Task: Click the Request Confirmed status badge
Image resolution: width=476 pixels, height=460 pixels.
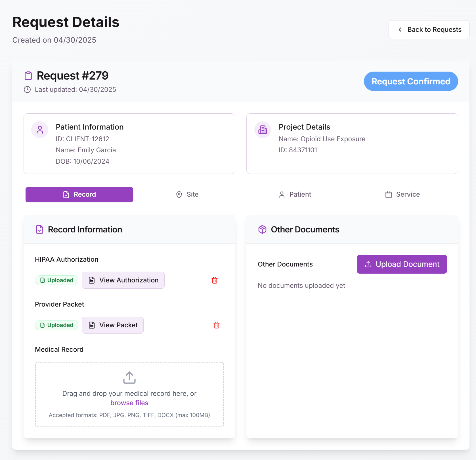Action: coord(411,81)
